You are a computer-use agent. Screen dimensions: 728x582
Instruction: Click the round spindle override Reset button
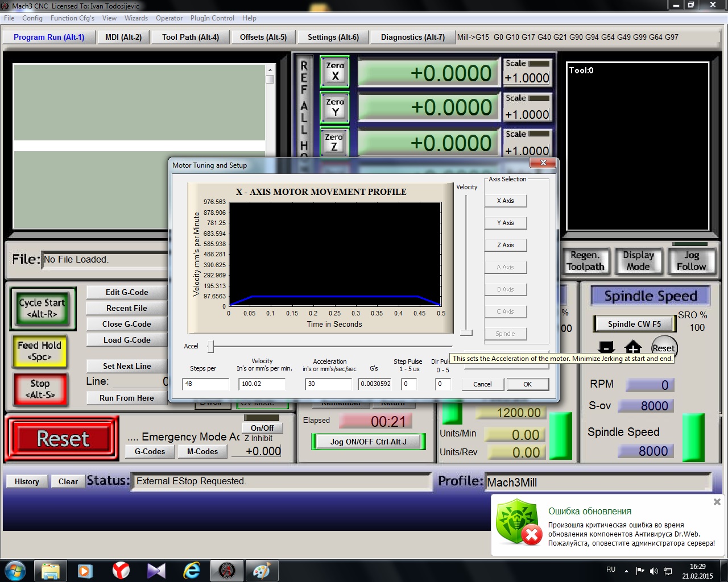pyautogui.click(x=664, y=348)
